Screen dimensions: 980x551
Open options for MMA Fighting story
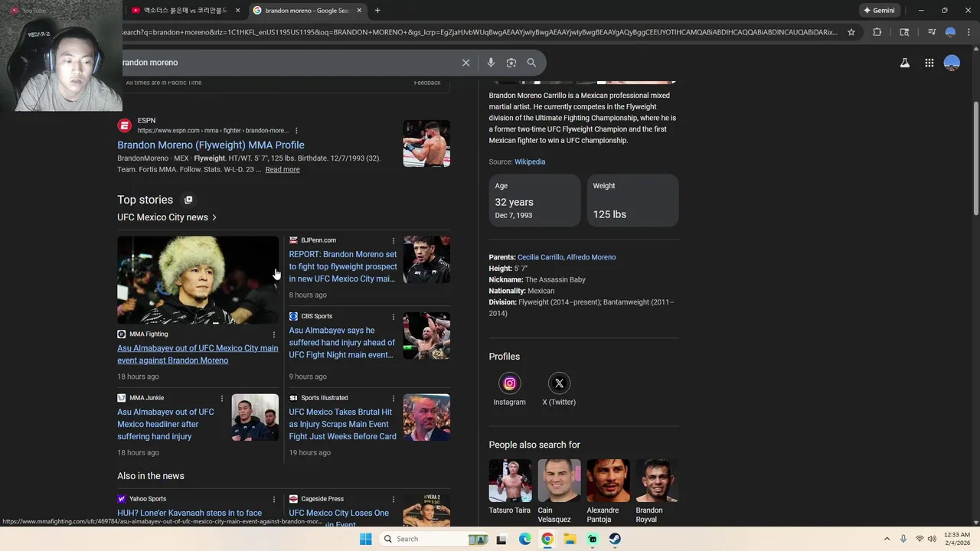pos(273,334)
